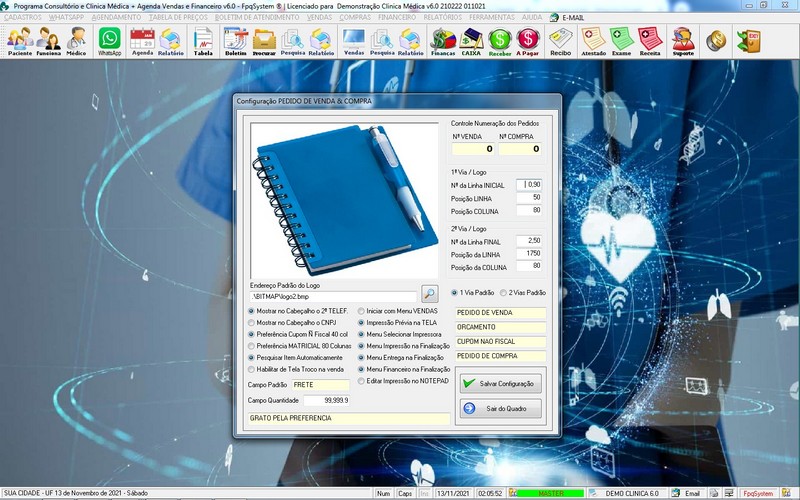This screenshot has width=800, height=500.
Task: Open Relatório icon beside Agenda
Action: point(170,41)
